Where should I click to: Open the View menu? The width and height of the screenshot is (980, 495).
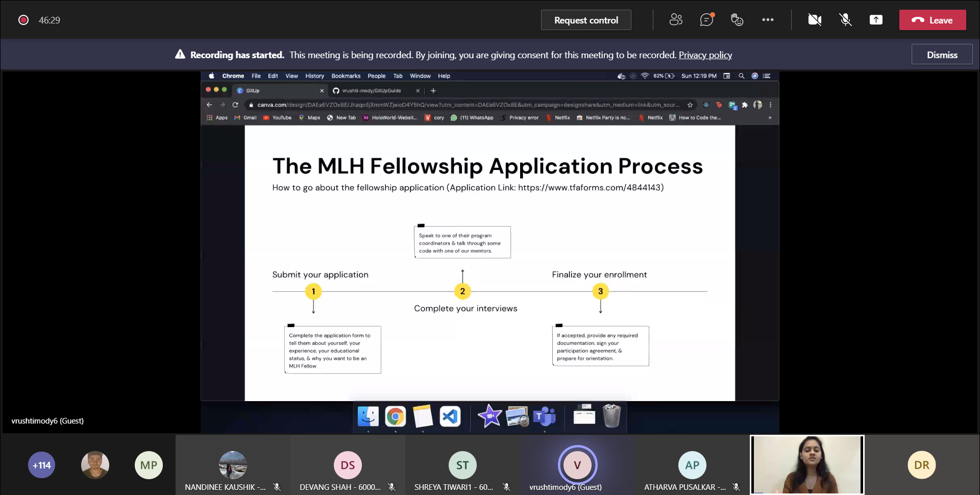point(291,76)
